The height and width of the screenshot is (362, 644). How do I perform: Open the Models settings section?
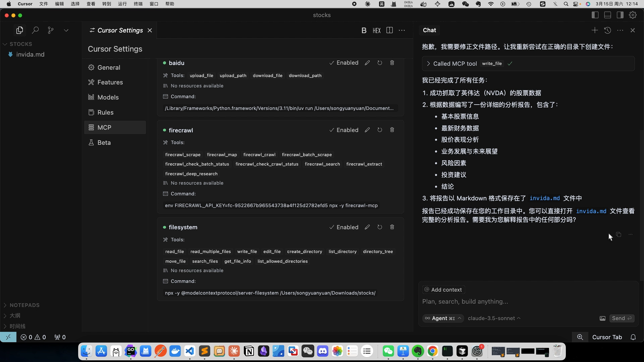point(115,97)
